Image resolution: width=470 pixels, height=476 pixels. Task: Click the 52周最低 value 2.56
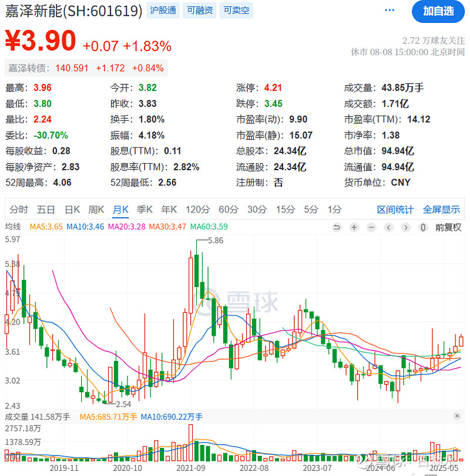coord(167,183)
